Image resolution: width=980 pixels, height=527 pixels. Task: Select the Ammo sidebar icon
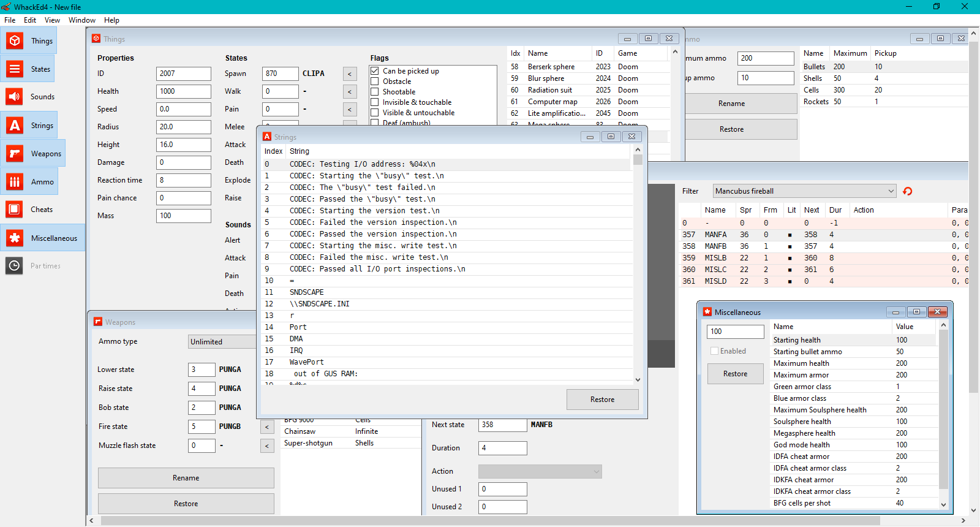click(x=15, y=182)
